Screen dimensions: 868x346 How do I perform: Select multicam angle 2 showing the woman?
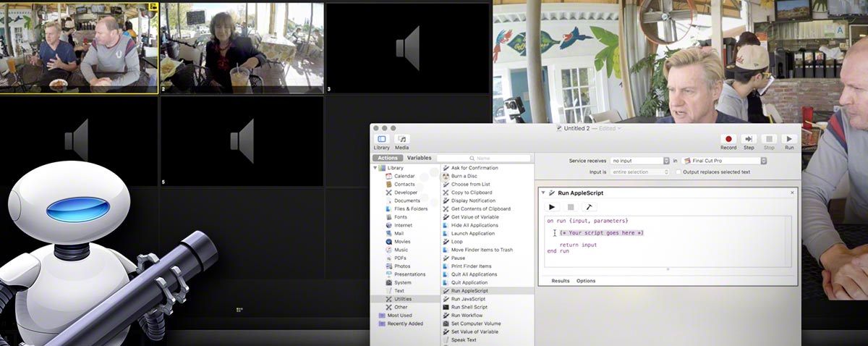coord(242,48)
